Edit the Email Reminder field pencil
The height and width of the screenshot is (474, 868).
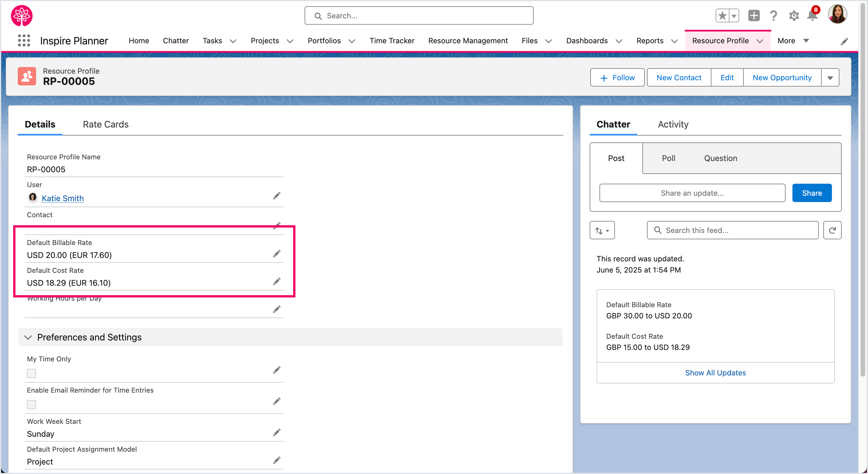tap(277, 401)
